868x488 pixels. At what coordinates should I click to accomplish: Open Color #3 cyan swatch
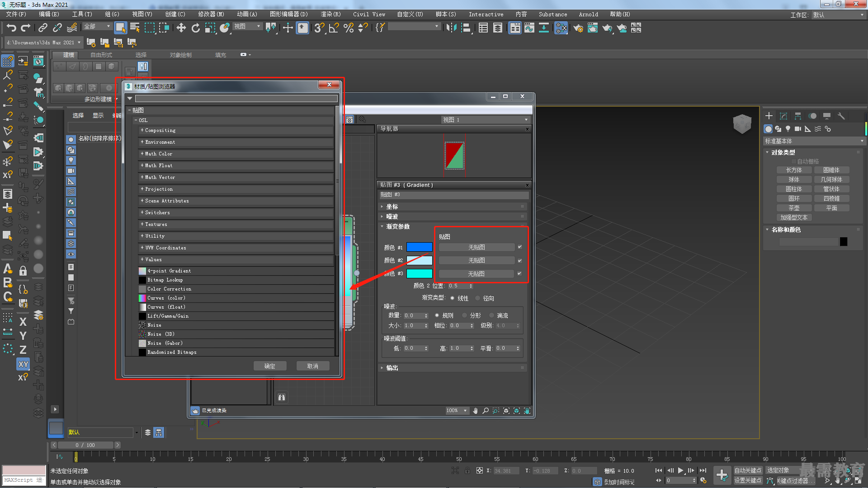(x=419, y=273)
